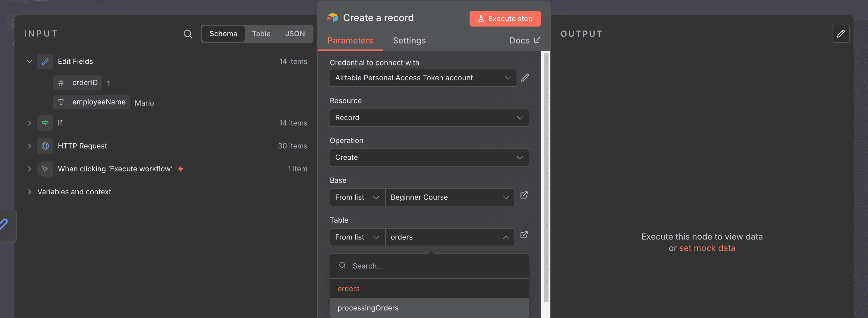This screenshot has width=868, height=318.
Task: Open the Operation dropdown showing Create
Action: (429, 157)
